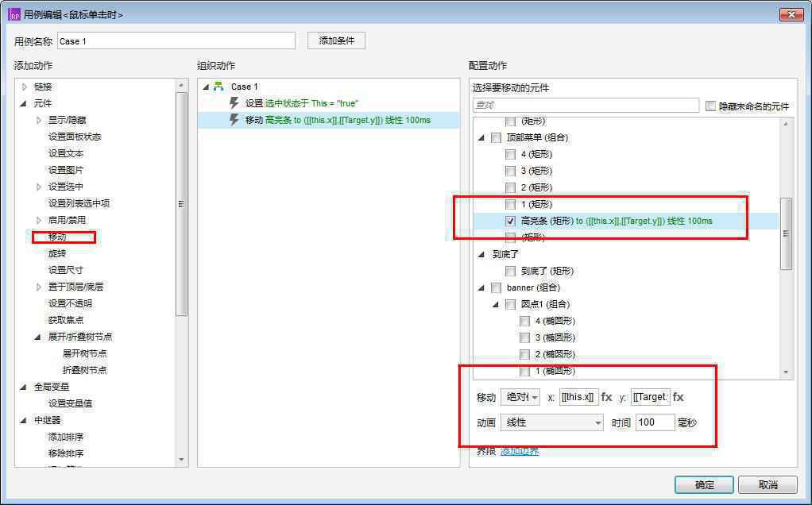Select the 设置图片 action
The width and height of the screenshot is (812, 505).
(65, 170)
